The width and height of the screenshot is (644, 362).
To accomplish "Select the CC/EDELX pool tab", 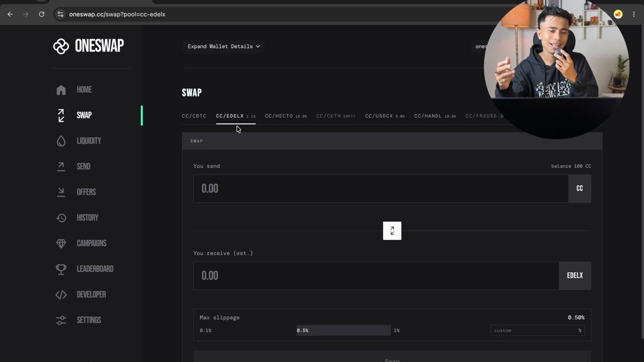I will tap(236, 116).
